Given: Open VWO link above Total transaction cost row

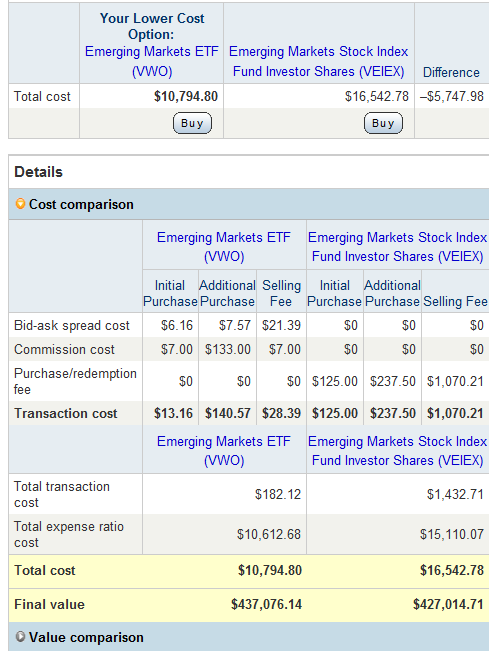Looking at the screenshot, I should click(x=224, y=450).
